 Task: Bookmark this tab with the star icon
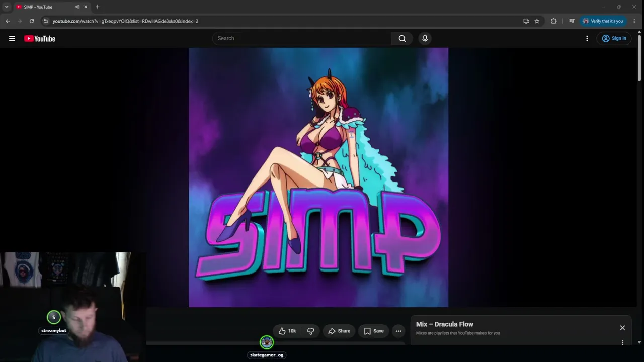point(537,21)
